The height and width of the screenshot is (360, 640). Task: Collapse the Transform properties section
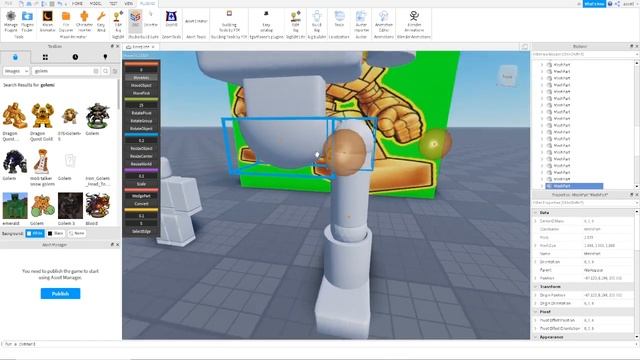tap(536, 287)
